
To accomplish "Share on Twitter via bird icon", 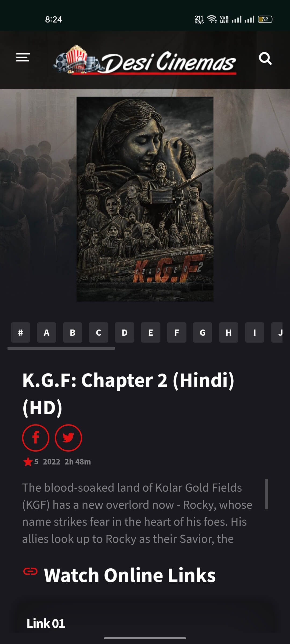I will click(68, 438).
